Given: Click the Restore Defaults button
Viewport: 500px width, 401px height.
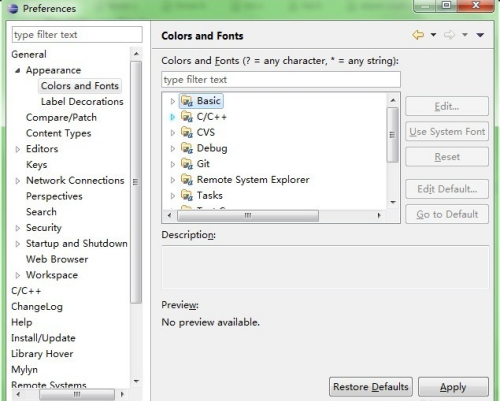Looking at the screenshot, I should click(x=371, y=387).
